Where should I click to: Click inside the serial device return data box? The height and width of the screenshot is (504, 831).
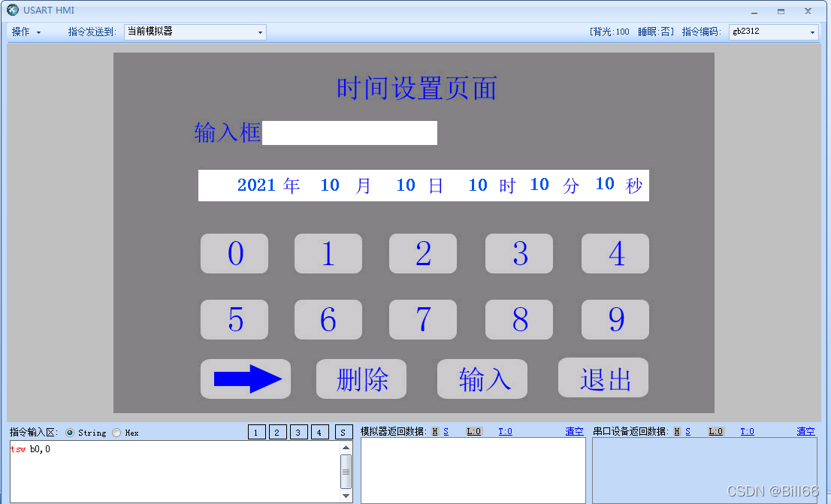pyautogui.click(x=705, y=471)
